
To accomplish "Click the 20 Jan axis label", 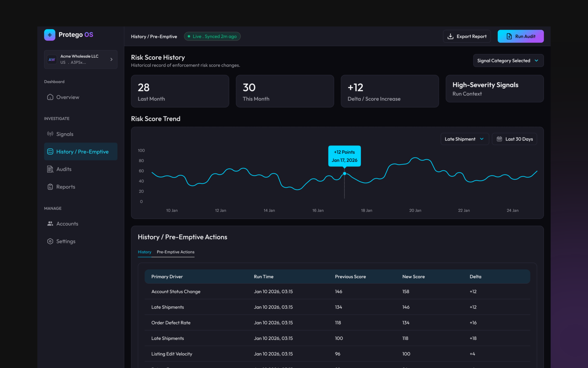I will point(415,210).
